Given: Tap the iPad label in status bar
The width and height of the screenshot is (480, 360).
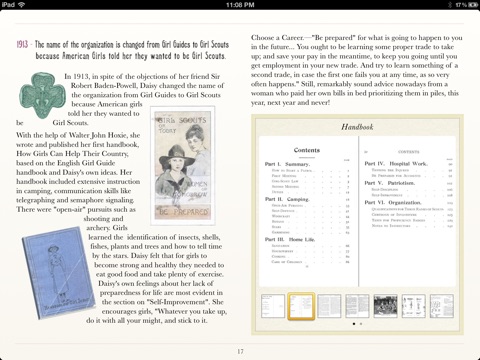Looking at the screenshot, I should coord(8,5).
